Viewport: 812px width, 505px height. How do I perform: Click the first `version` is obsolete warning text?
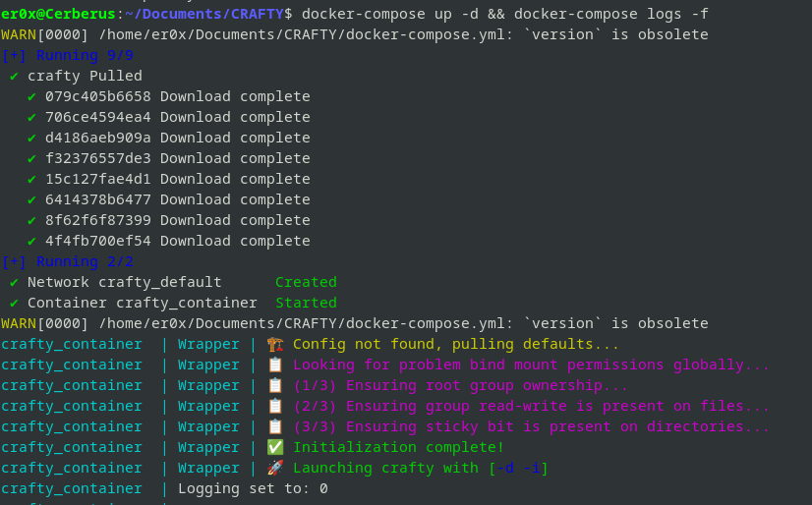tap(615, 34)
